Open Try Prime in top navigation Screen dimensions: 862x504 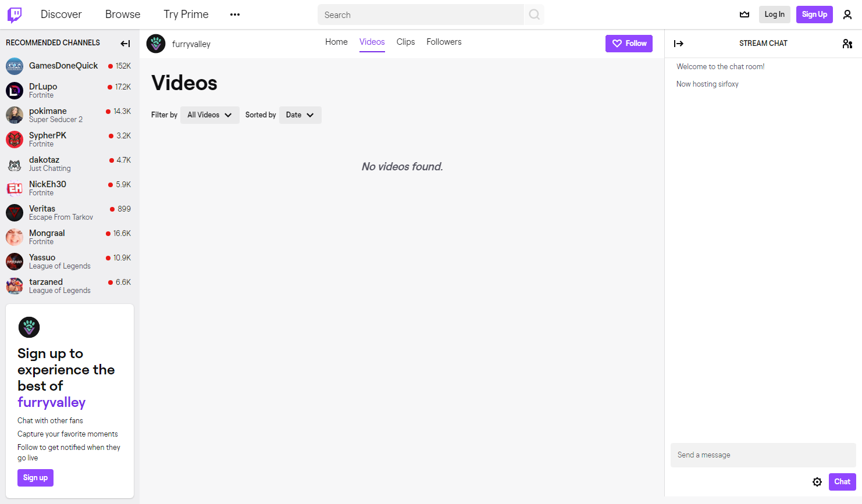click(x=186, y=15)
